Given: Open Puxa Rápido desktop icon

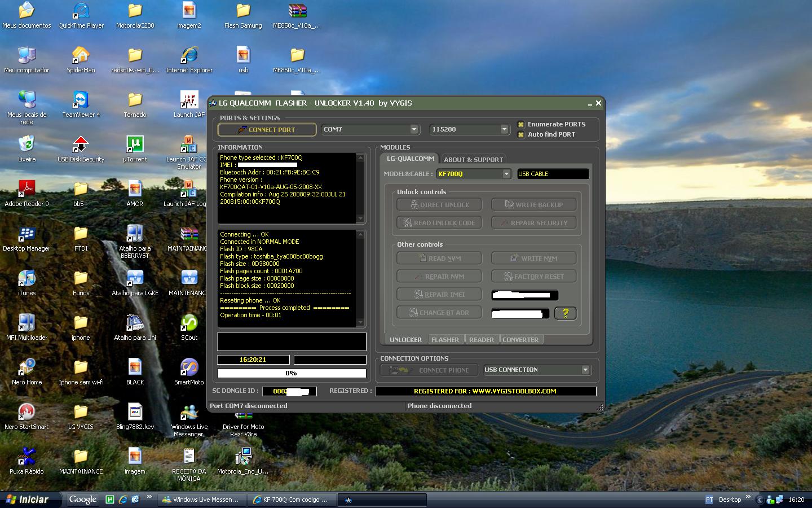Looking at the screenshot, I should pos(27,461).
